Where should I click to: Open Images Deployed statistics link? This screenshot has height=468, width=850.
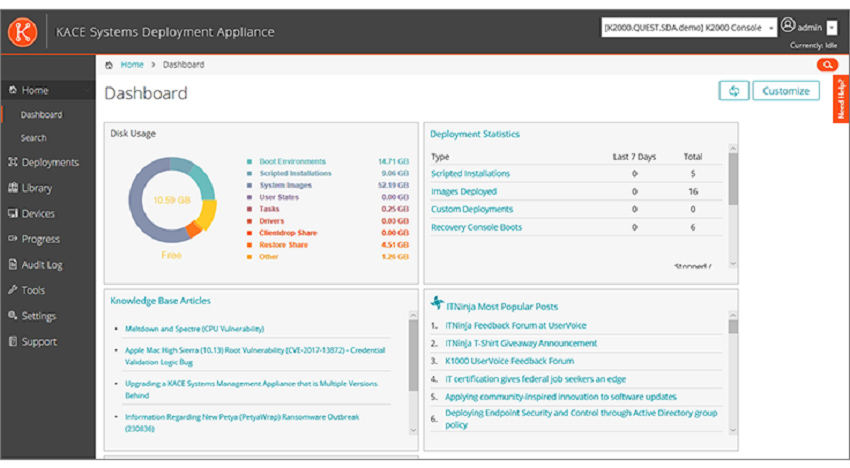464,191
